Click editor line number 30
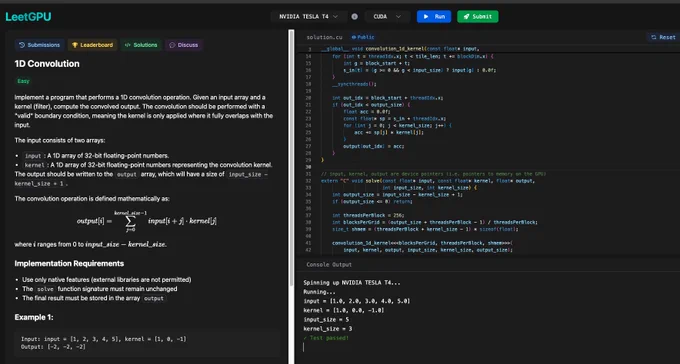This screenshot has height=364, width=680. click(308, 167)
